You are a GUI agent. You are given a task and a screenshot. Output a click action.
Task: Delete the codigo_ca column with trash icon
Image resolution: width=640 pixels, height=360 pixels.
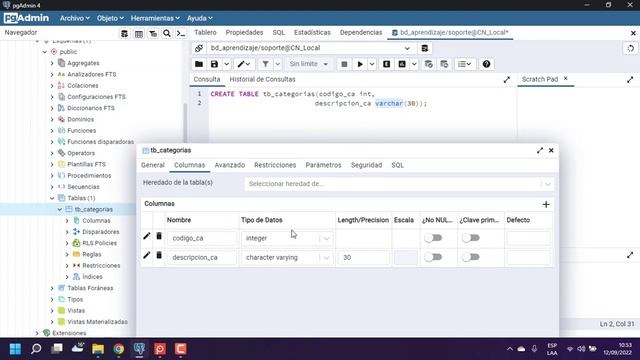(159, 236)
